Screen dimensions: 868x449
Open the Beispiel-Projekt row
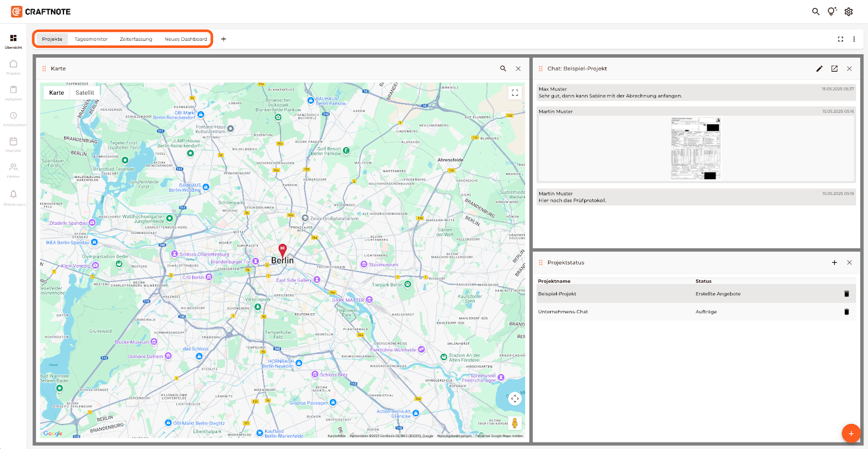(x=696, y=294)
